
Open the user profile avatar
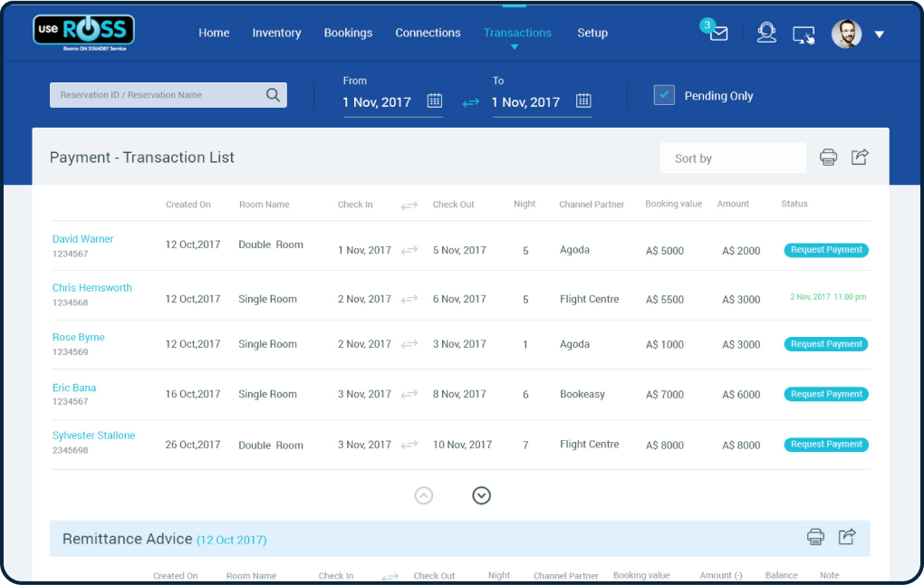tap(846, 34)
